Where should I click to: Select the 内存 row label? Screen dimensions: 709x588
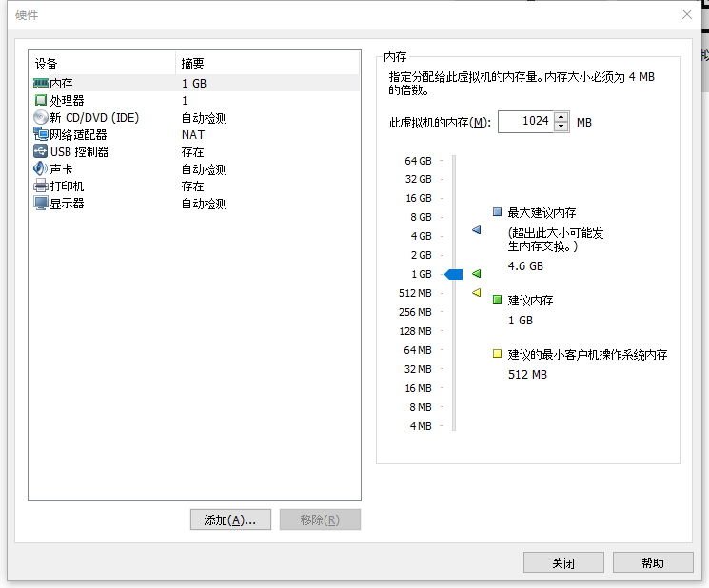61,83
